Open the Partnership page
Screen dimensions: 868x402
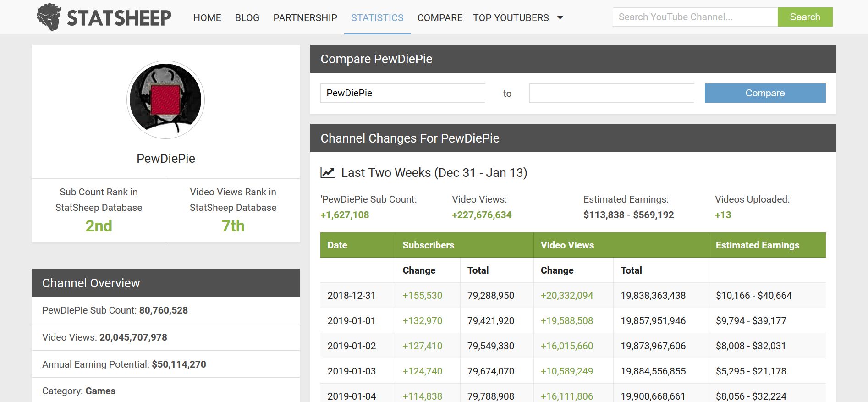coord(305,18)
